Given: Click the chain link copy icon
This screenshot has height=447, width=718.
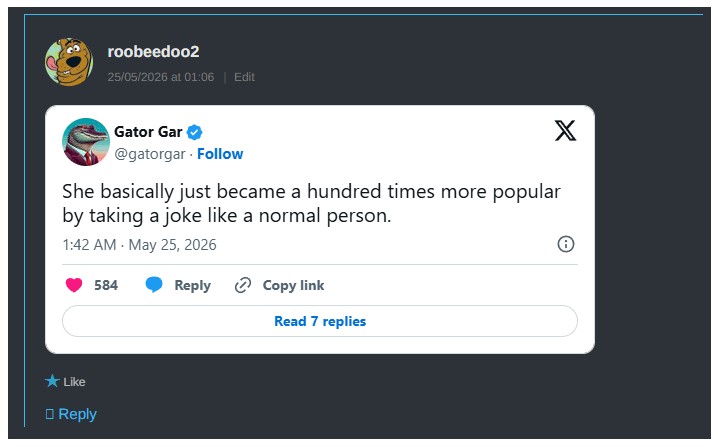Looking at the screenshot, I should 243,285.
